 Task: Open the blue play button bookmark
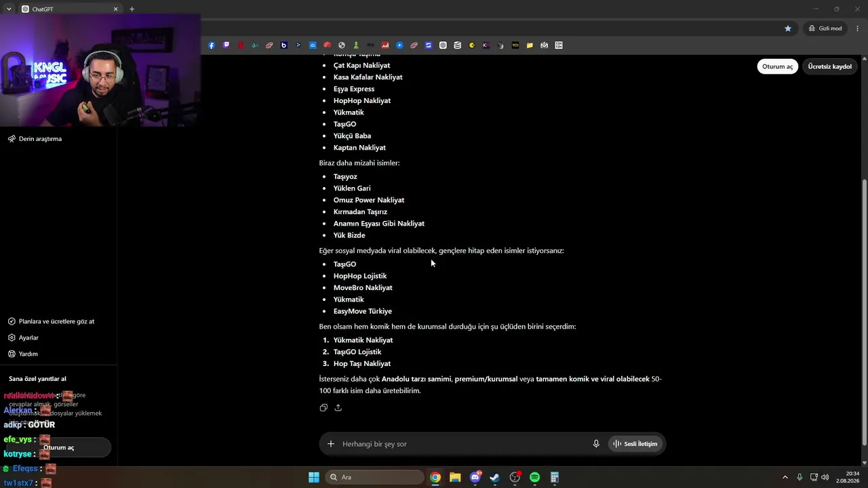coord(399,45)
